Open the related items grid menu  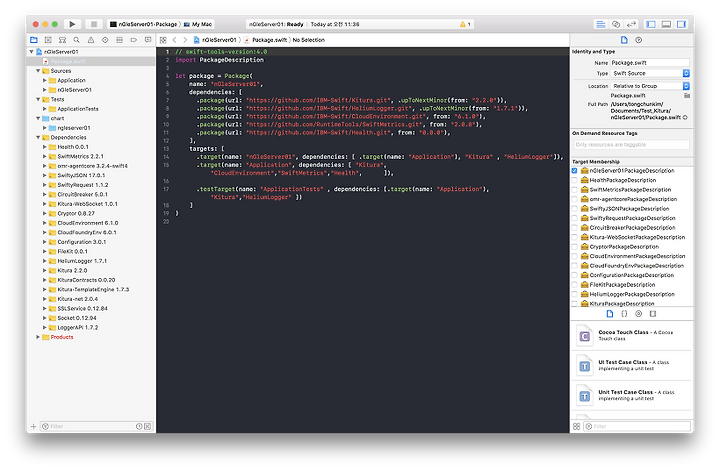(x=163, y=40)
